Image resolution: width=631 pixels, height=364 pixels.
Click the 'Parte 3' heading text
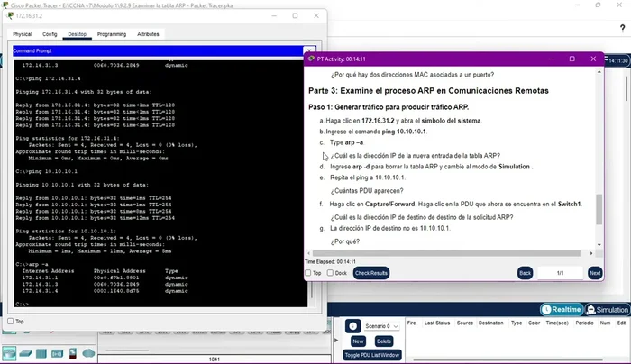tap(428, 91)
